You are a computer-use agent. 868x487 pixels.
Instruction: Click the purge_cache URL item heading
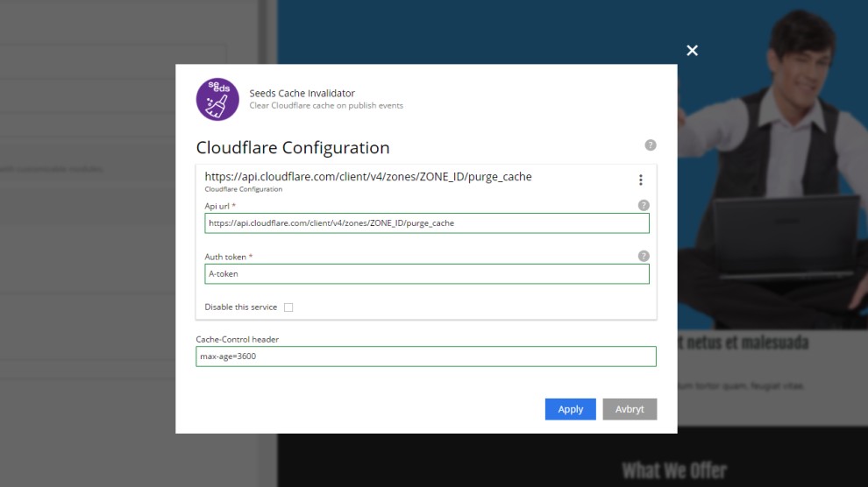(x=368, y=176)
